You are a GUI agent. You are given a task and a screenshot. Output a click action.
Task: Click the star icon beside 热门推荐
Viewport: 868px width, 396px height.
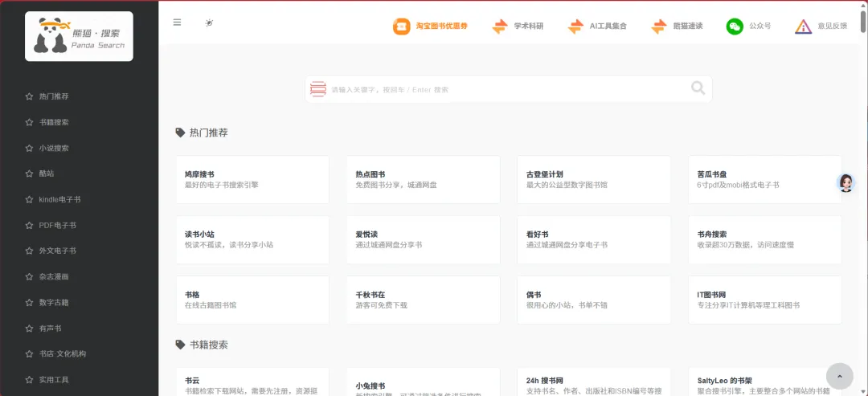[30, 96]
